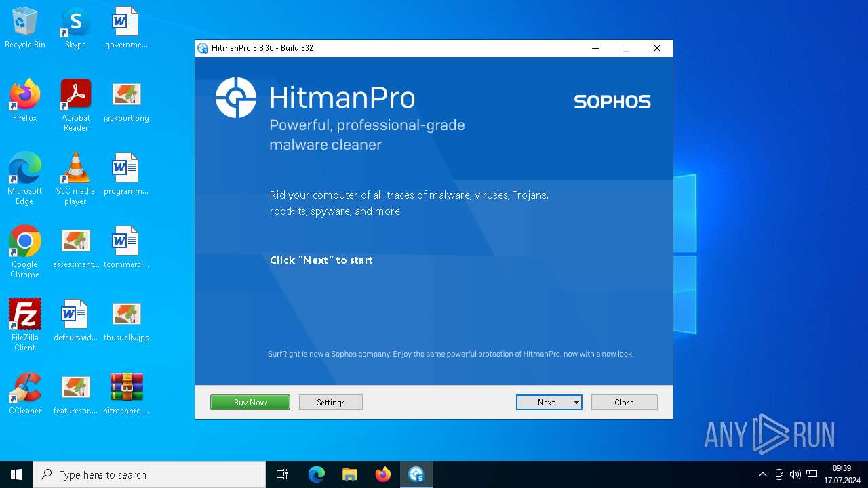This screenshot has height=488, width=868.
Task: Click the SurfRight is now a Sophos company text
Action: 450,354
